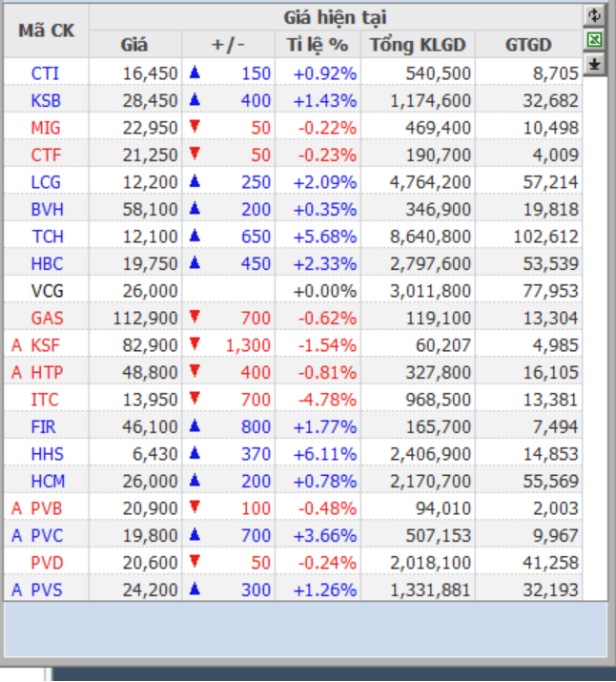
Task: Open stock code LCG
Action: click(x=46, y=182)
